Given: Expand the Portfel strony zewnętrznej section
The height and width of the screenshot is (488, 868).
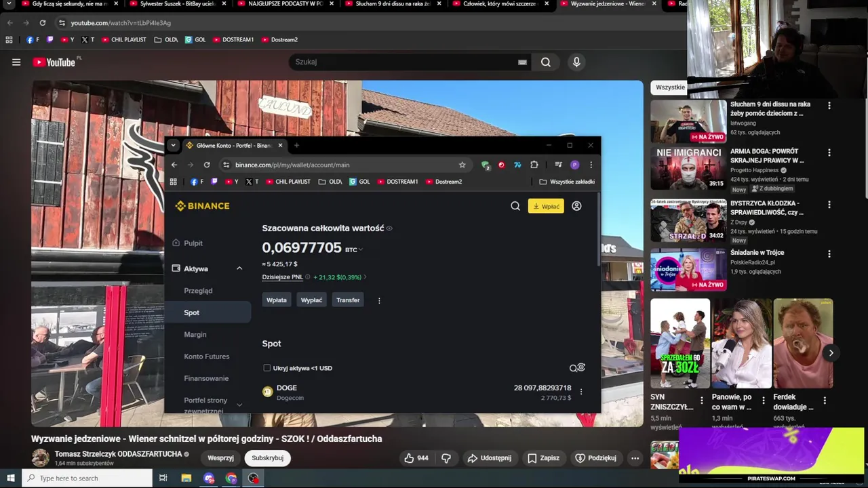Looking at the screenshot, I should [x=239, y=405].
